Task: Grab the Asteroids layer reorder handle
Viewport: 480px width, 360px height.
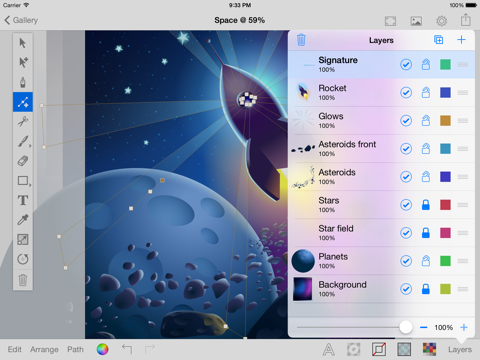Action: (463, 177)
